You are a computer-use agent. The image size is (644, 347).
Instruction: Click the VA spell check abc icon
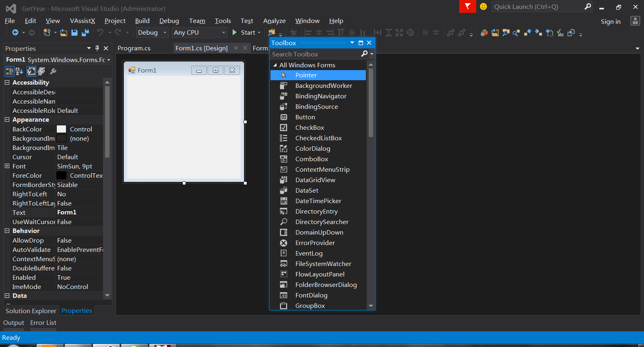coord(560,33)
